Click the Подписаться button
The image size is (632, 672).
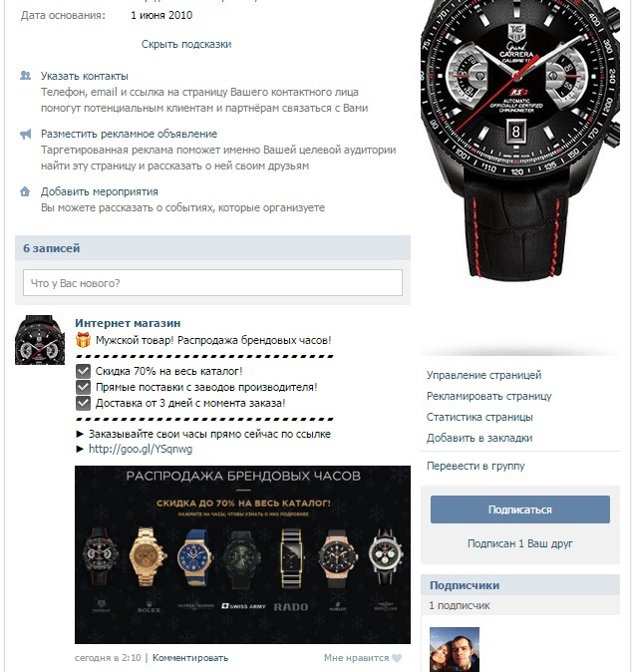click(519, 509)
